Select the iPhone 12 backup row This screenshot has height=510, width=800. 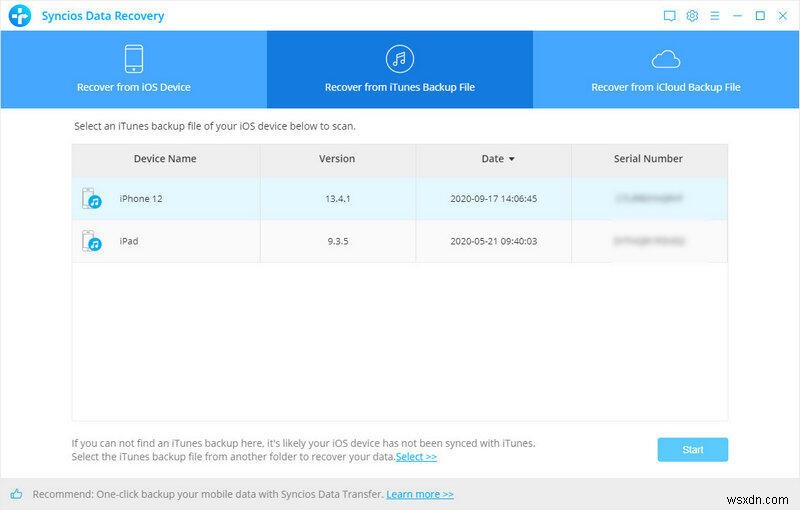pos(400,198)
